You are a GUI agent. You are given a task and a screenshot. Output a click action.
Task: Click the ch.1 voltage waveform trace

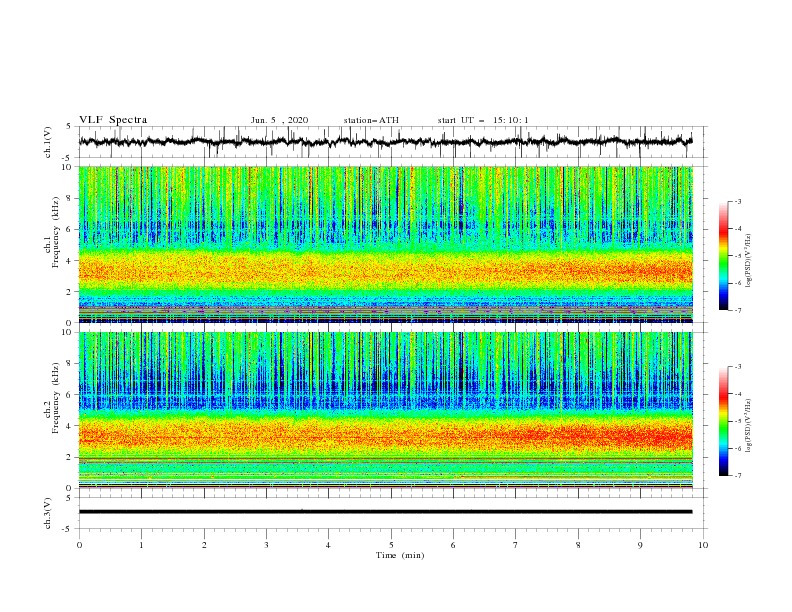click(x=385, y=141)
